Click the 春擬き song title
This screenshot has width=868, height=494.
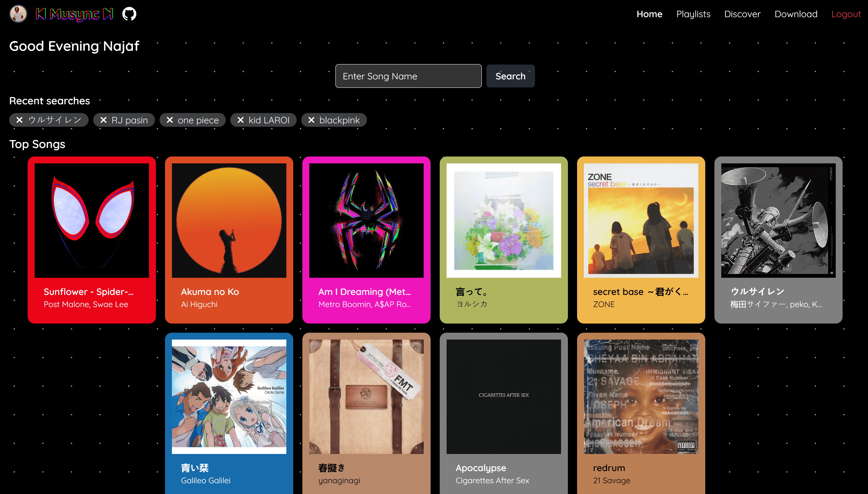(x=331, y=468)
